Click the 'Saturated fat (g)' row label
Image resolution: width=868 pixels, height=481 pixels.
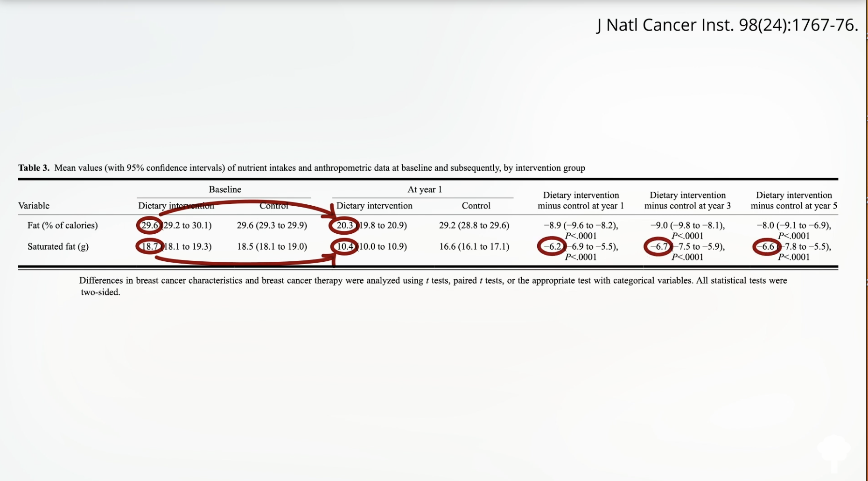point(58,246)
